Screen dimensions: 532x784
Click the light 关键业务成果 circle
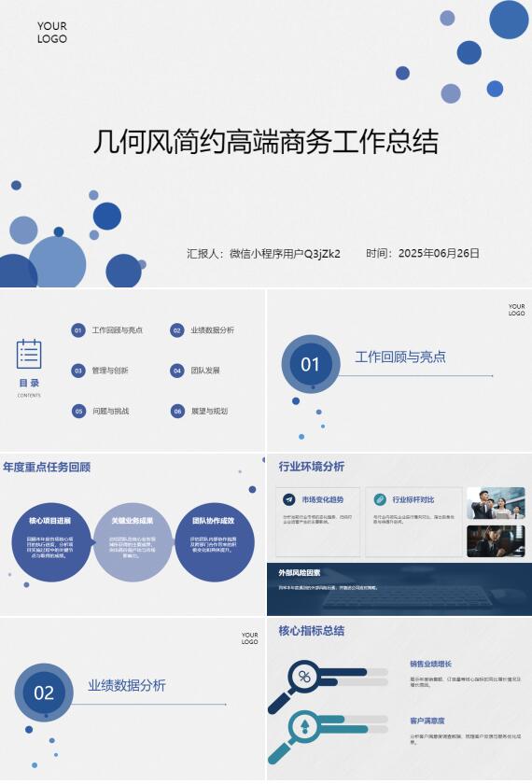point(133,542)
